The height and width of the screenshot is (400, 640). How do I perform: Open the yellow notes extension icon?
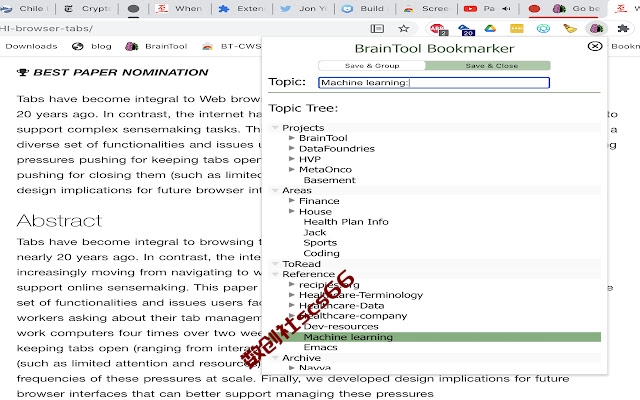pyautogui.click(x=517, y=29)
